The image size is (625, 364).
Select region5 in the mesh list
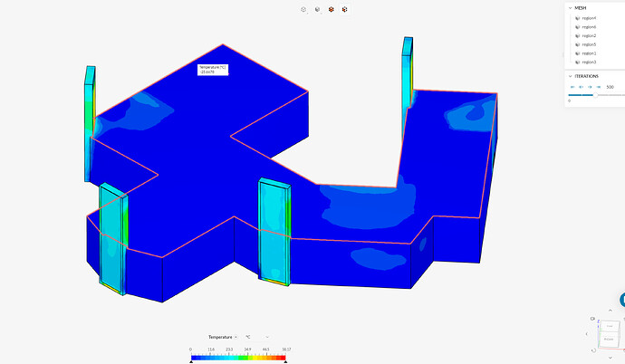589,44
